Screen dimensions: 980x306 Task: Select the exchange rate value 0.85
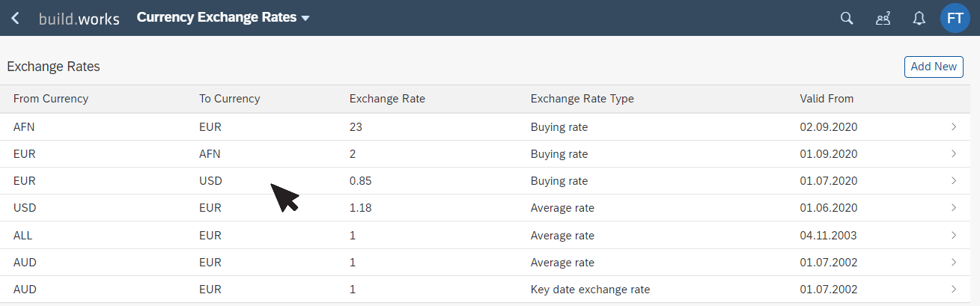[361, 181]
